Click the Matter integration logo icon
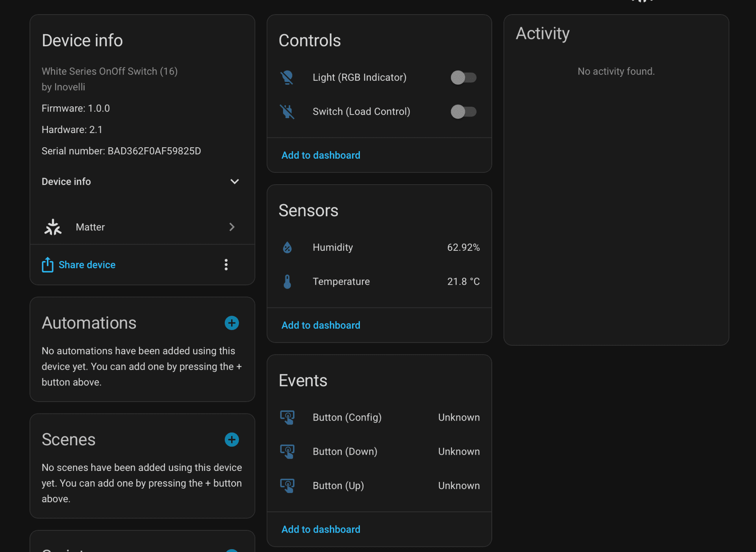 (x=53, y=227)
